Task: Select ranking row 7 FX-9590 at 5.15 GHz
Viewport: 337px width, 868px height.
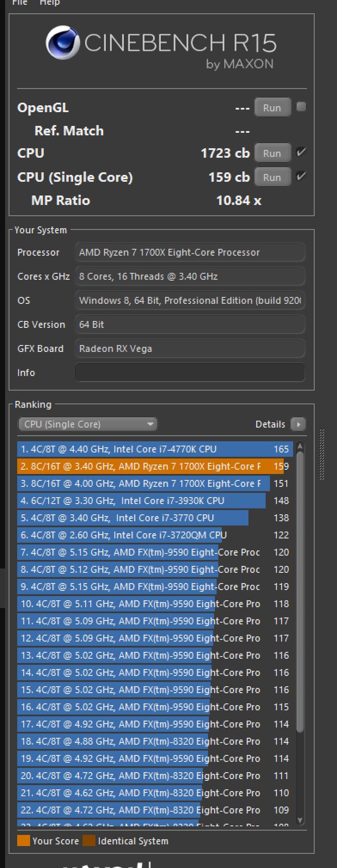Action: [x=155, y=552]
